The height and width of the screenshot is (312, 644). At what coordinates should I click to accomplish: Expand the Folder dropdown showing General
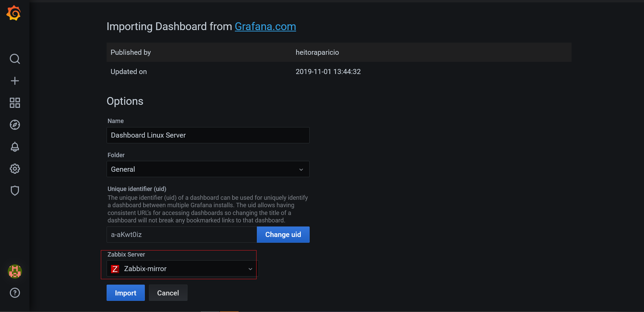click(203, 169)
